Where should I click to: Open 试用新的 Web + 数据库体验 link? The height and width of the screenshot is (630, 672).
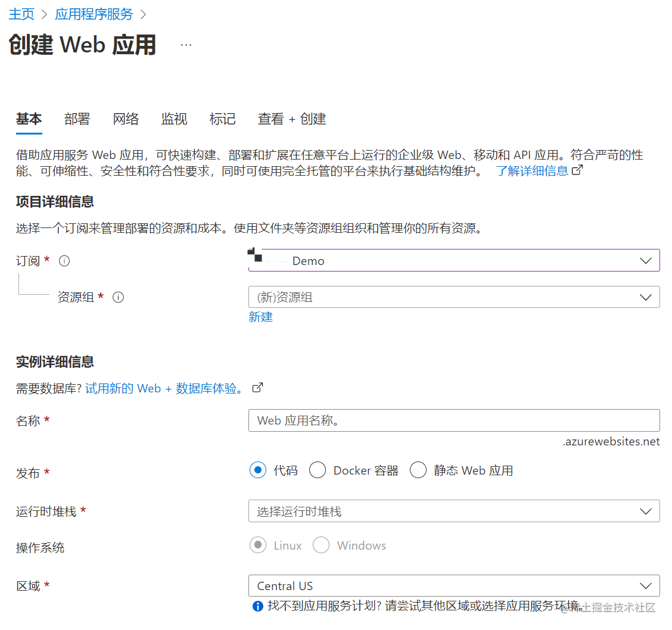164,388
